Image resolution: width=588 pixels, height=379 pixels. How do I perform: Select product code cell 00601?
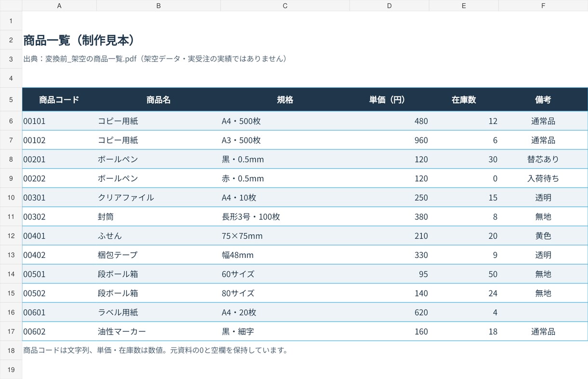click(59, 312)
